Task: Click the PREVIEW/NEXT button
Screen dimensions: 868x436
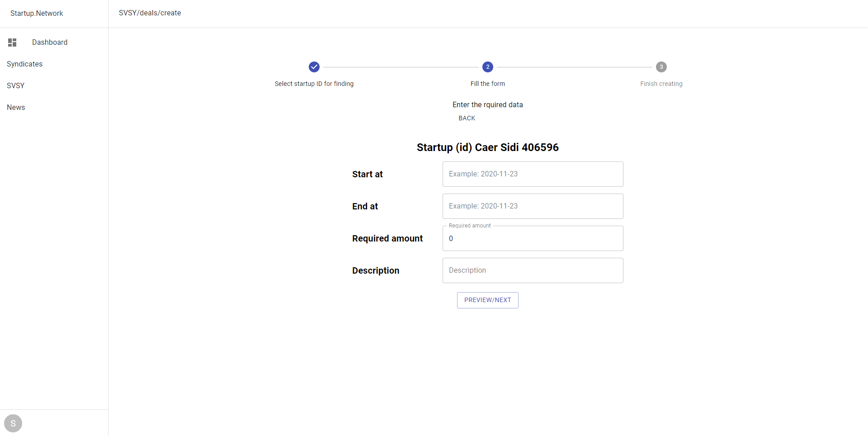Action: (x=488, y=300)
